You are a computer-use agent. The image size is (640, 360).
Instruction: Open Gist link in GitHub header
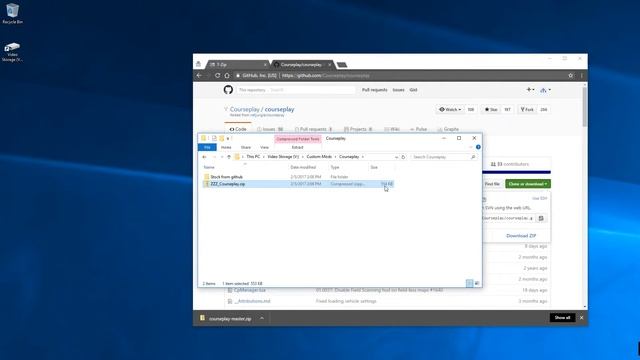pyautogui.click(x=413, y=90)
